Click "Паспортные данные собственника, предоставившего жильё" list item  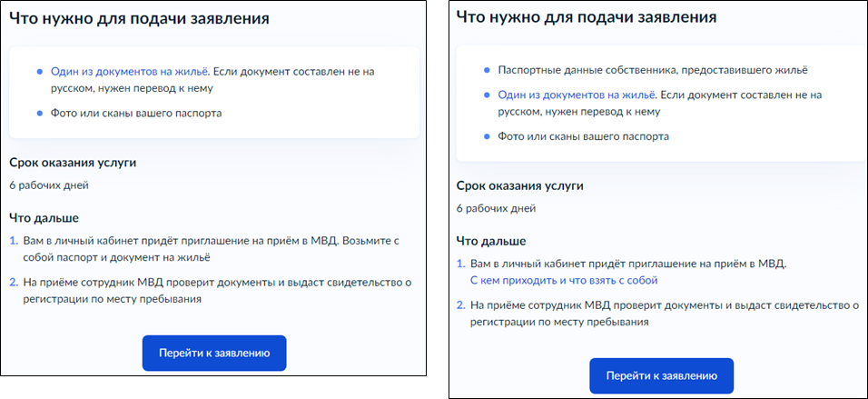click(651, 70)
